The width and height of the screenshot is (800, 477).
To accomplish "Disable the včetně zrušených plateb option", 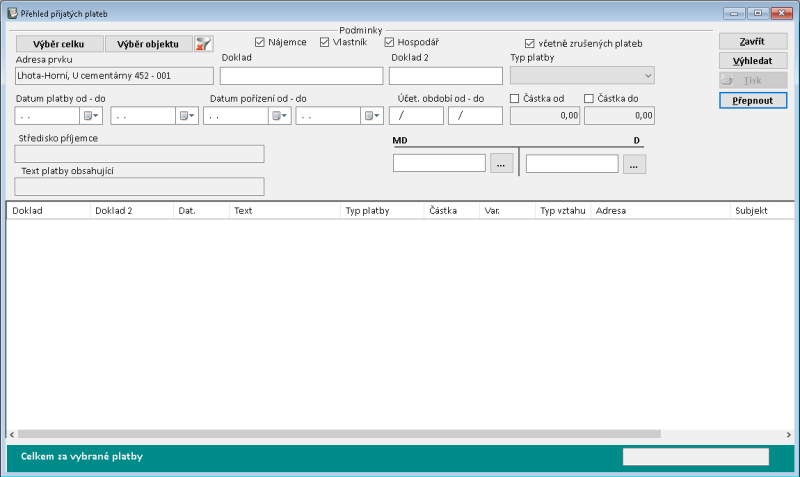I will [x=530, y=44].
